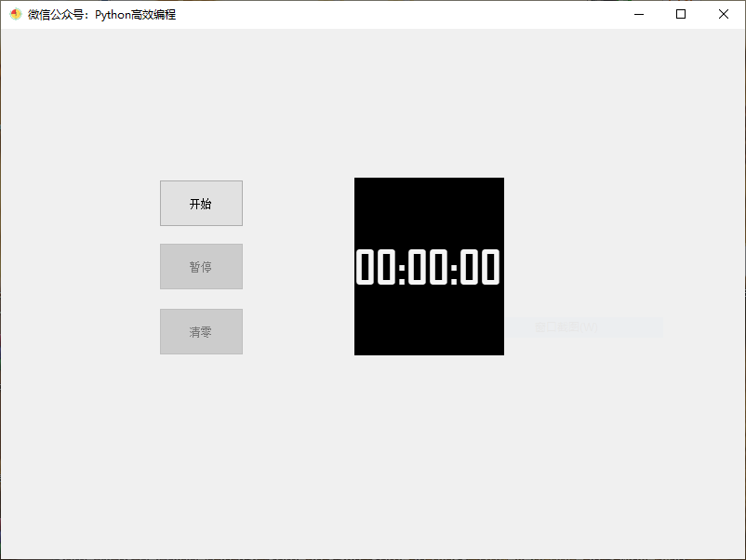Select the hours digits in the timer display
Image resolution: width=746 pixels, height=560 pixels.
click(379, 267)
